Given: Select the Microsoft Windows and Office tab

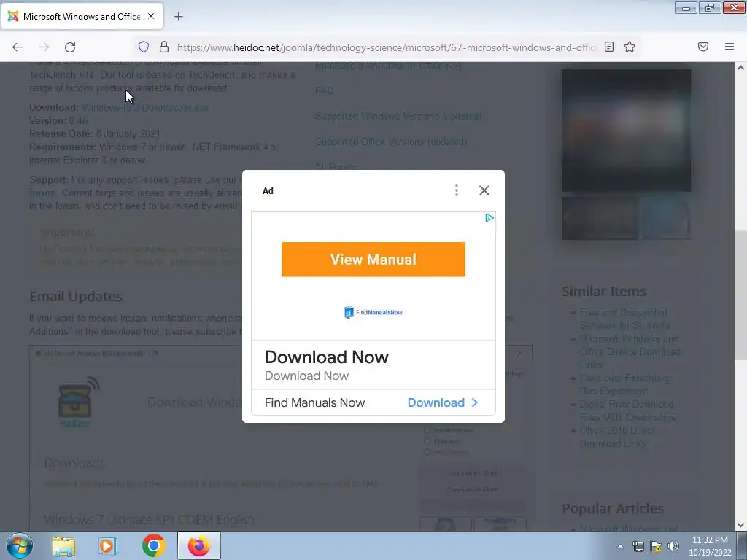Looking at the screenshot, I should 82,16.
